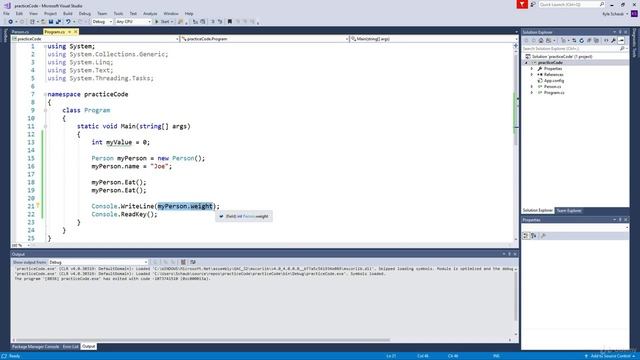This screenshot has width=640, height=360.
Task: Expand the Properties node in Solution Explorer
Action: tap(531, 69)
